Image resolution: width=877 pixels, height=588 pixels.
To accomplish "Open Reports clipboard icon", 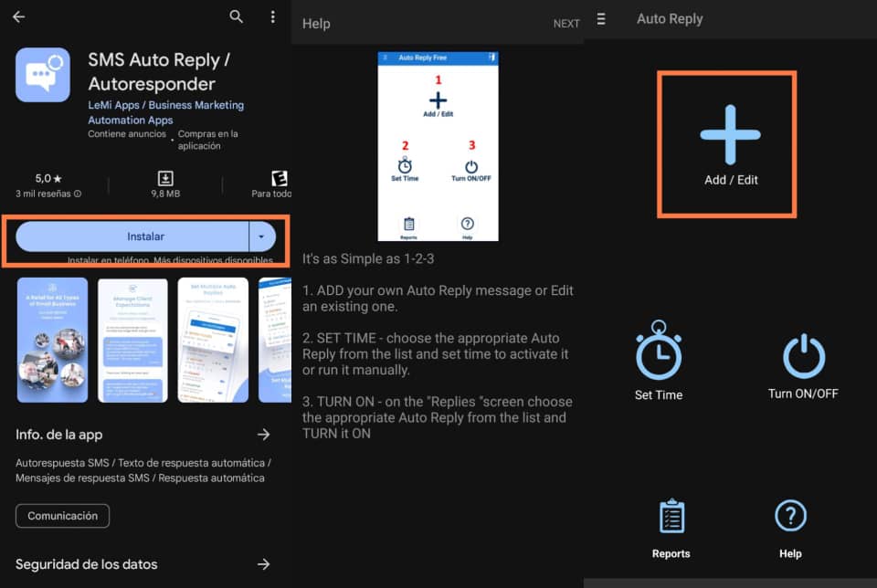I will [x=671, y=516].
